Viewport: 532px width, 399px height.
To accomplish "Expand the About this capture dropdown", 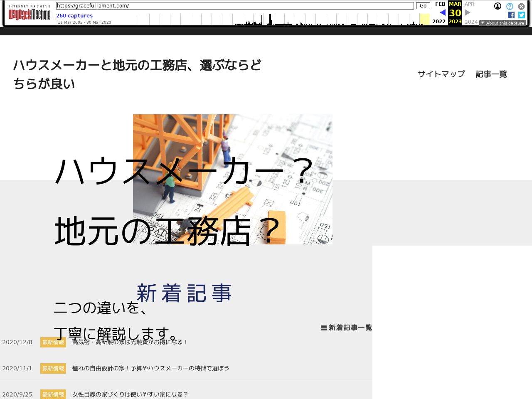I will [502, 23].
